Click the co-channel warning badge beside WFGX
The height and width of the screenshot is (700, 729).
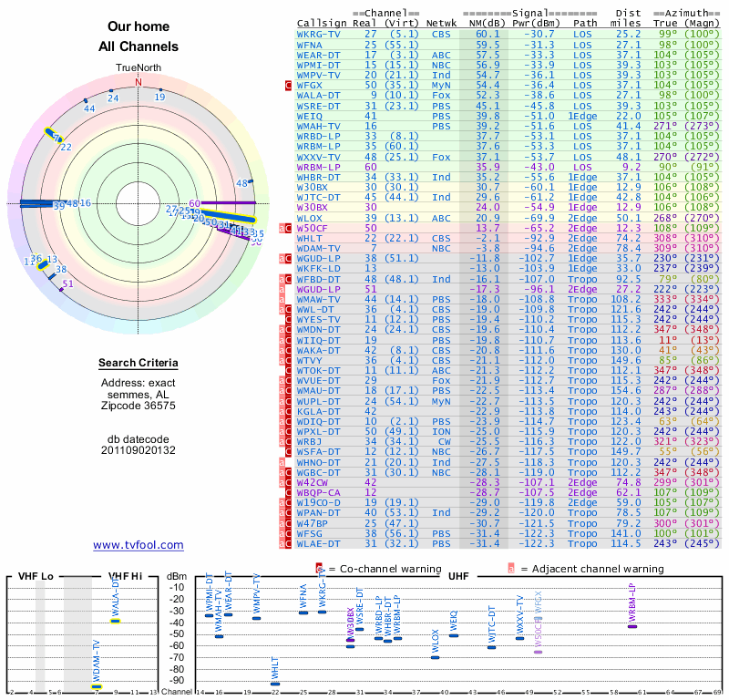click(x=288, y=85)
